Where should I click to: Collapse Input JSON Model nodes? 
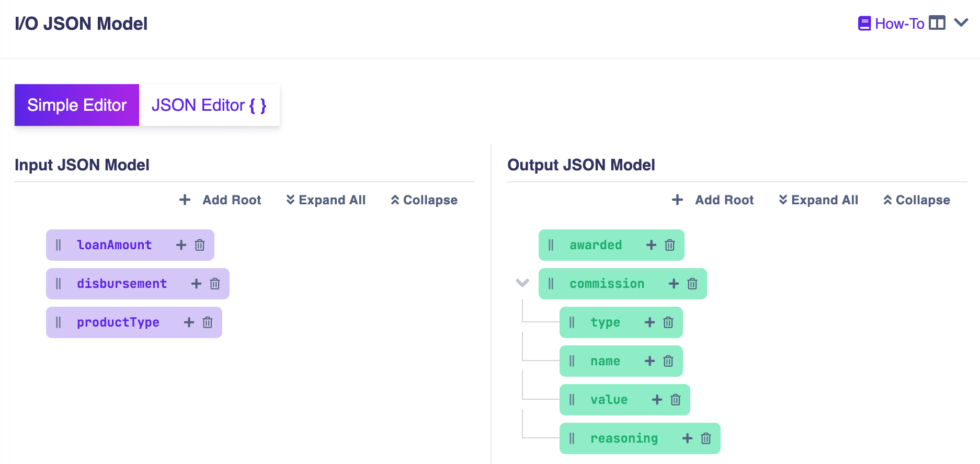click(x=424, y=200)
